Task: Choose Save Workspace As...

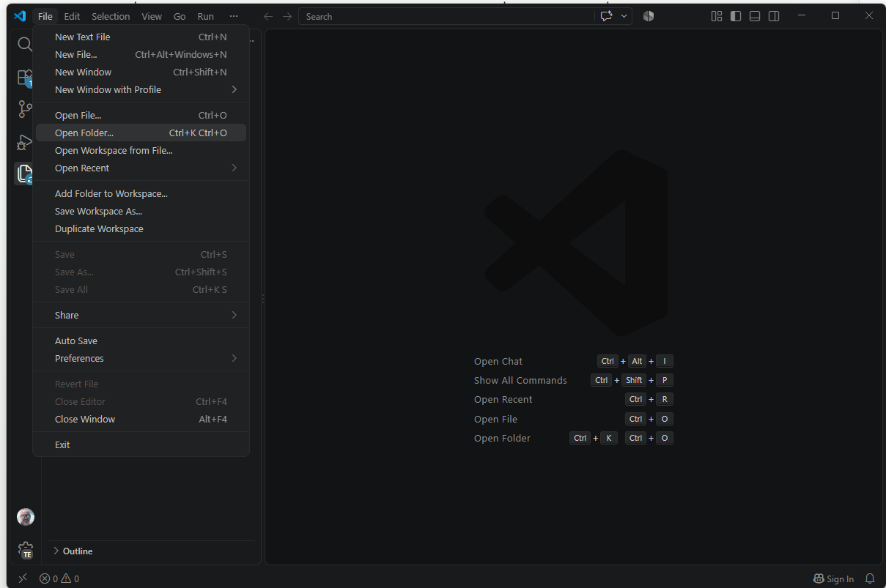Action: pyautogui.click(x=141, y=211)
